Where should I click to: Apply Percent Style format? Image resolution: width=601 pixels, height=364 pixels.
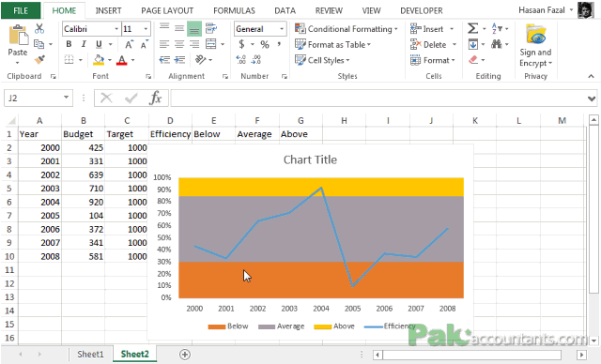tap(265, 44)
